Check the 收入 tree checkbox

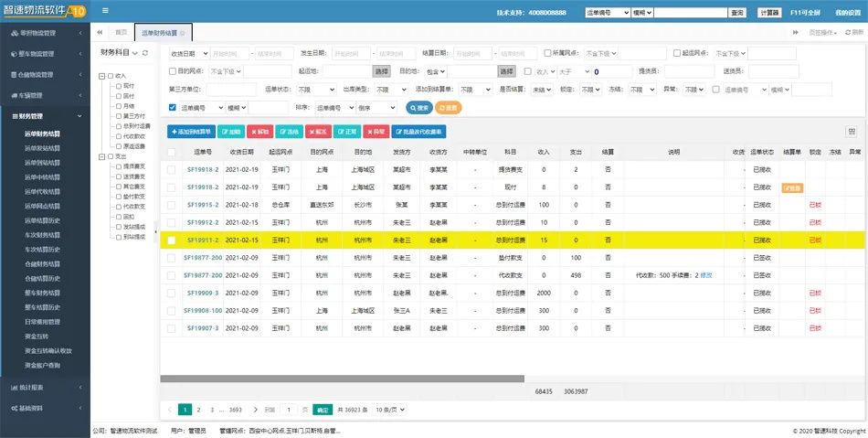pyautogui.click(x=111, y=76)
